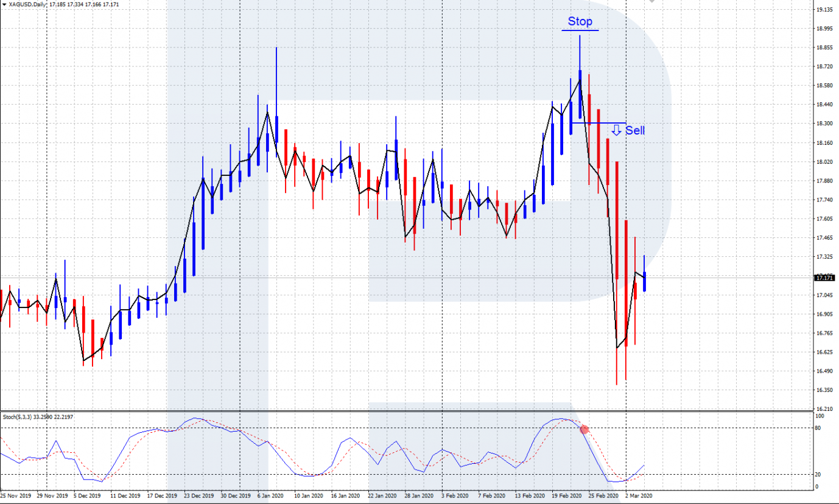Click the 20 level on Stochastic scale

pyautogui.click(x=818, y=474)
